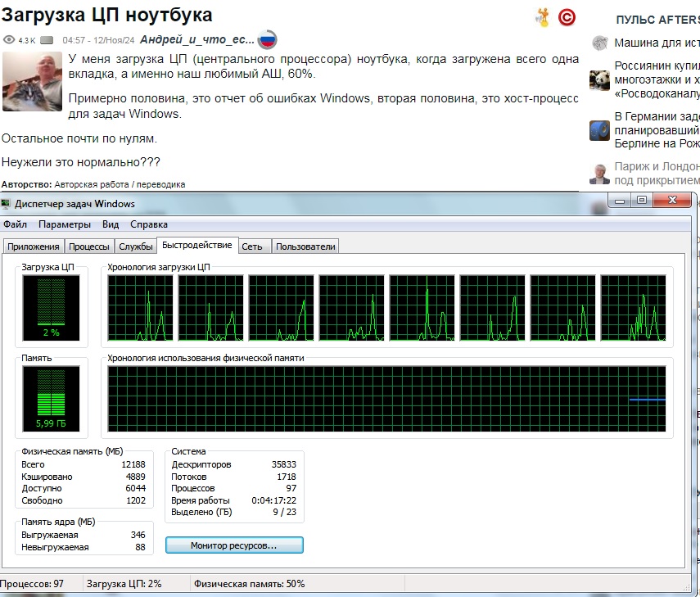Viewport: 700px width, 597px height.
Task: Select the Сеть tab
Action: tap(252, 246)
